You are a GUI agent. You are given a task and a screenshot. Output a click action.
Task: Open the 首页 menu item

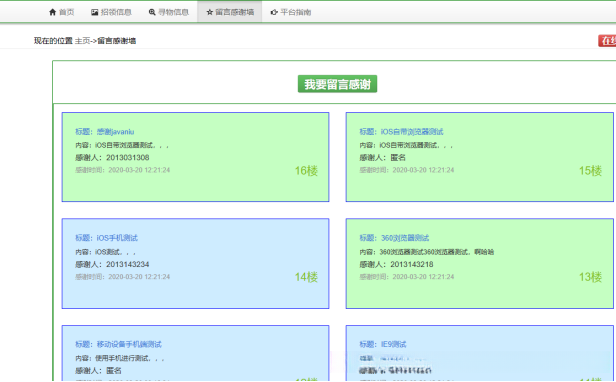click(61, 12)
